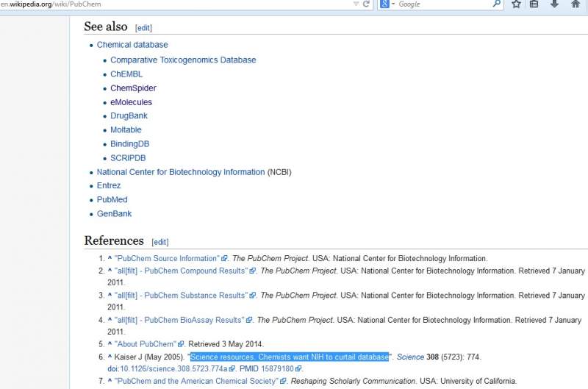The height and width of the screenshot is (389, 588).
Task: Click external-link icon after PubChem Substance Results
Action: 252,296
